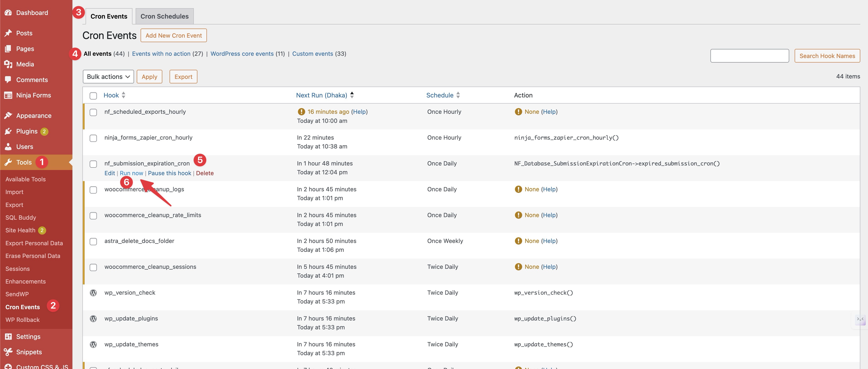The height and width of the screenshot is (369, 868).
Task: Click the Export button above the table
Action: pos(183,77)
